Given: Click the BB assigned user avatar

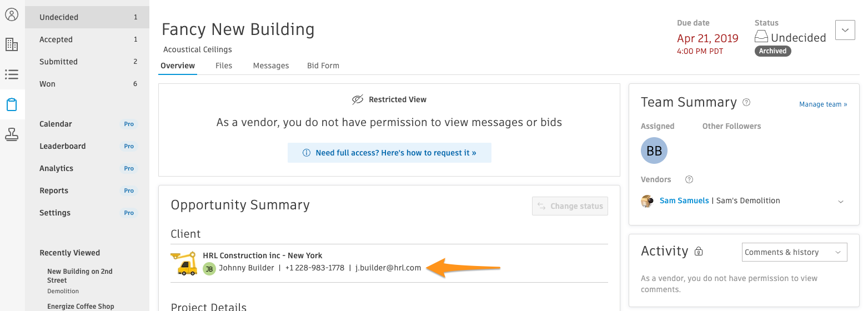Looking at the screenshot, I should [x=654, y=151].
